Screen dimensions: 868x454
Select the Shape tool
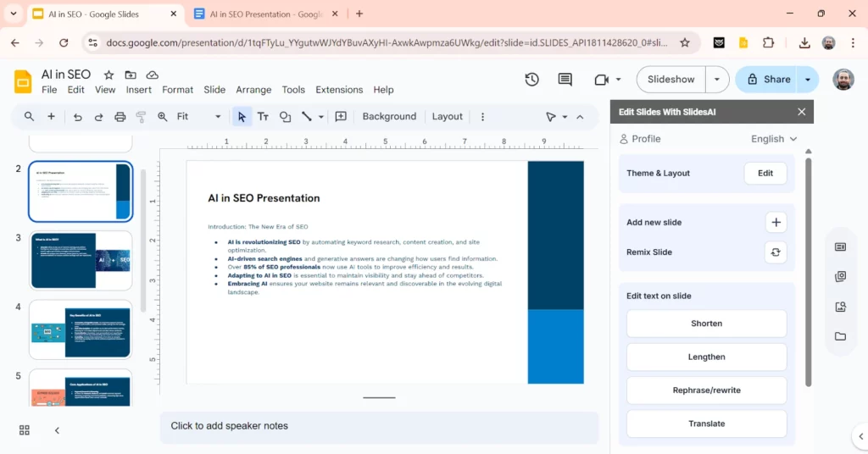285,117
